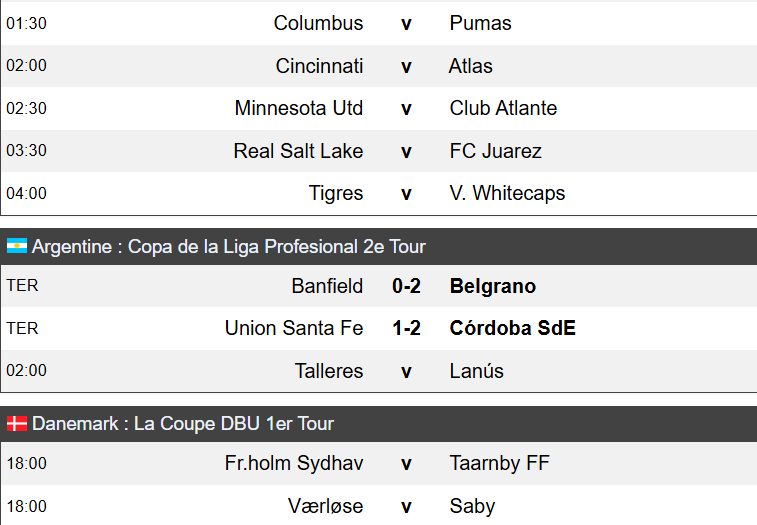Viewport: 757px width, 525px height.
Task: Open the Union Santa Fe 1-2 score
Action: click(407, 328)
